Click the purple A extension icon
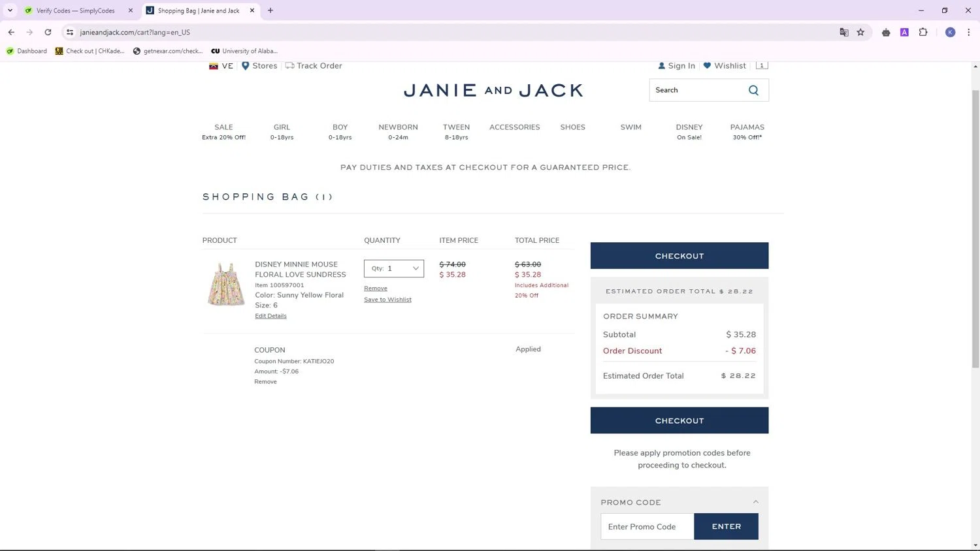Viewport: 980px width, 551px height. tap(904, 32)
